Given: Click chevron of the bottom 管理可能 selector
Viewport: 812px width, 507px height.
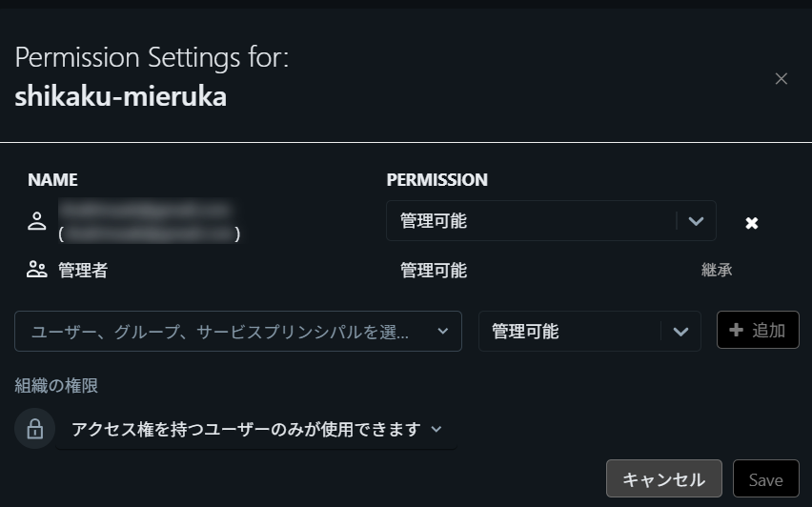Looking at the screenshot, I should coord(680,332).
